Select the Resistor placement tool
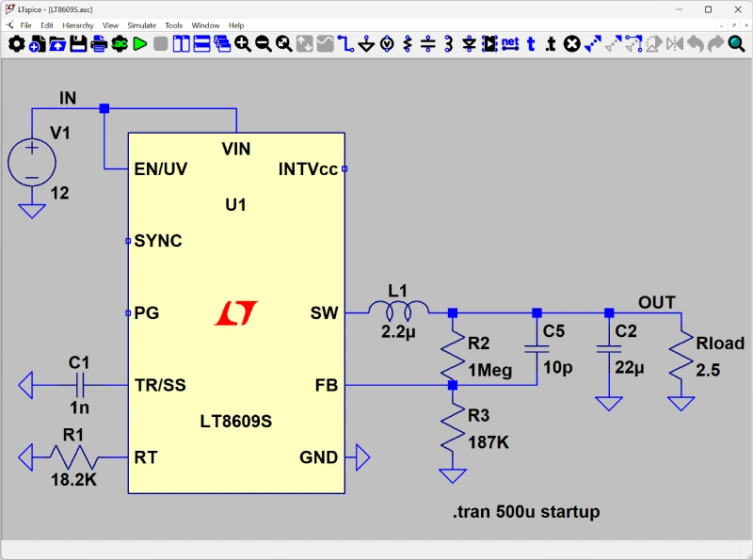 point(406,43)
